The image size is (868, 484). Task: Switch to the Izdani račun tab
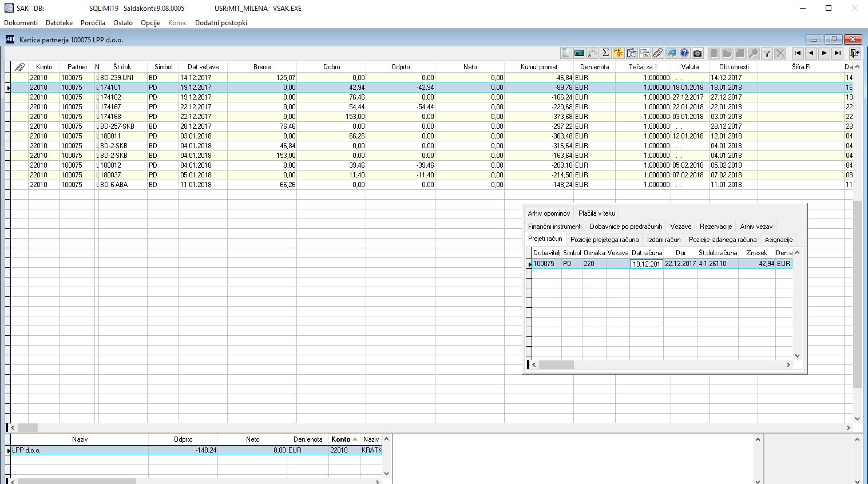[664, 240]
